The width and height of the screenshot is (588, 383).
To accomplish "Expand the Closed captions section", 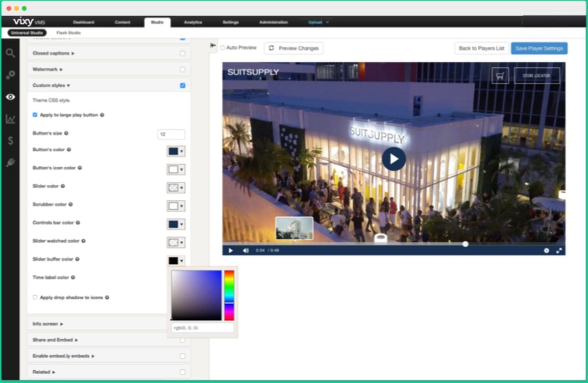I will 53,53.
